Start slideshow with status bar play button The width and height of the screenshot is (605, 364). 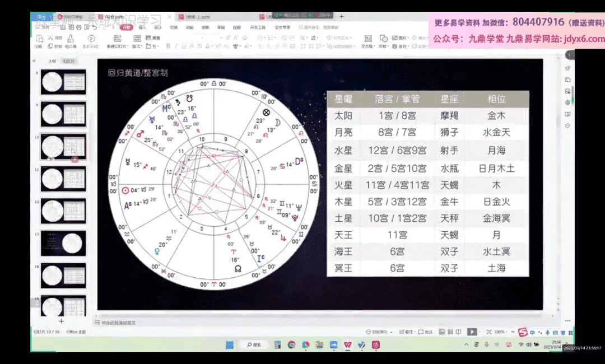point(472,332)
